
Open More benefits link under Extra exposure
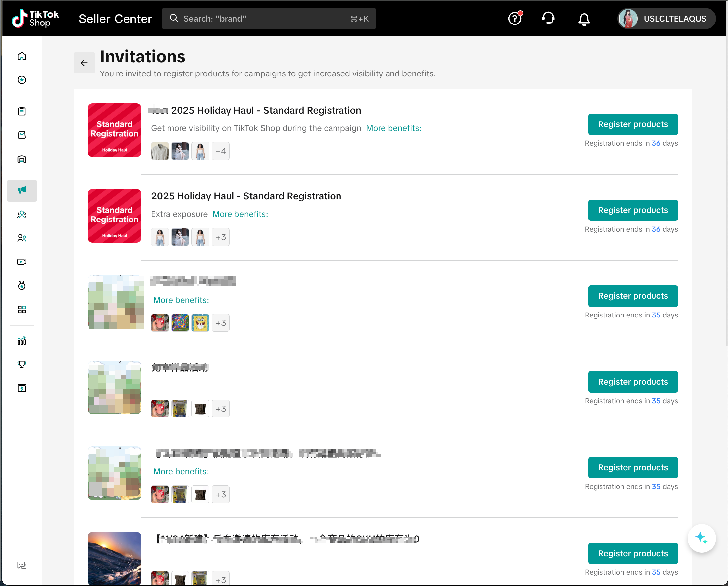point(240,214)
